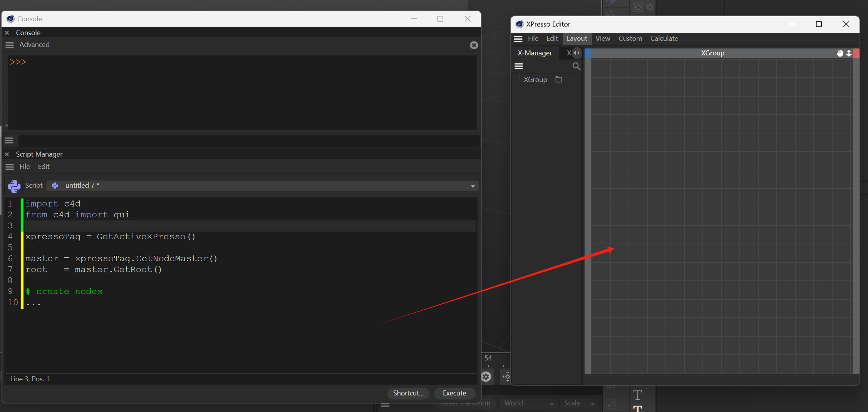Click the X-Manager hamburger menu icon
Image resolution: width=868 pixels, height=412 pixels.
[x=519, y=66]
